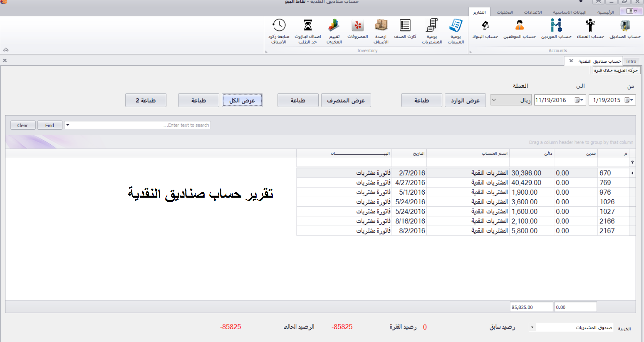Select the يومية المبيعات icon
644x342 pixels.
[x=455, y=30]
